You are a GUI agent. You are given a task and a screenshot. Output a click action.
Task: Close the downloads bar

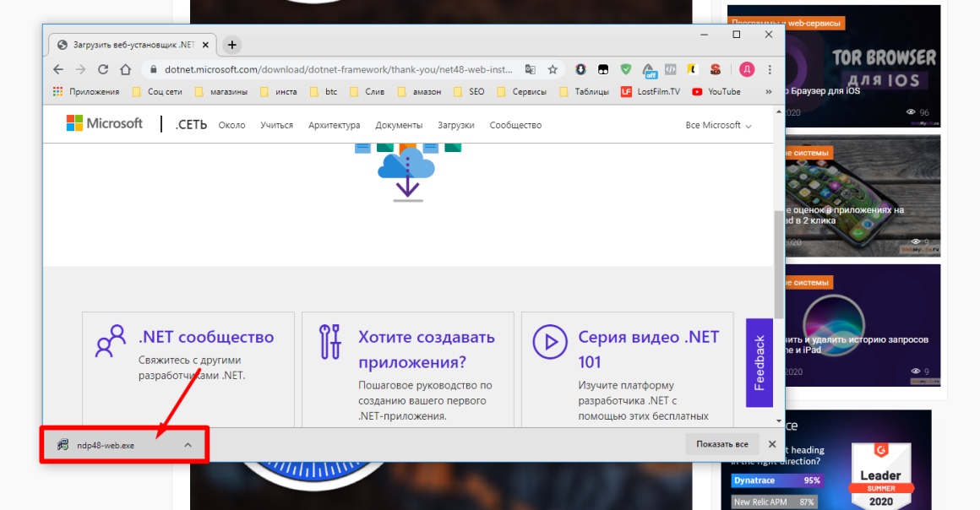tap(772, 444)
